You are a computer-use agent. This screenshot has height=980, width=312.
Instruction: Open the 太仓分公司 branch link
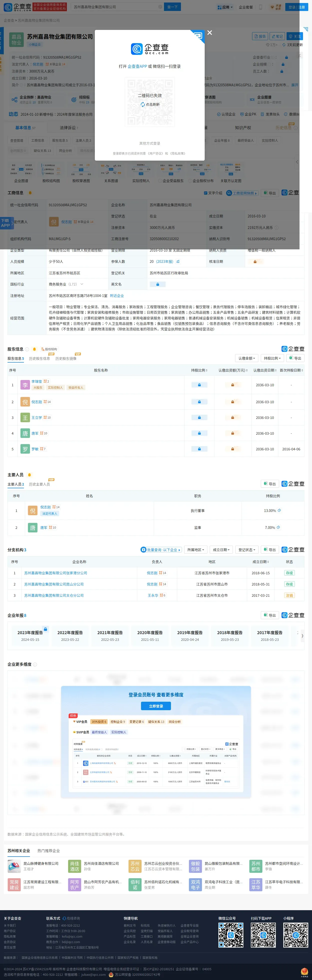coord(54,595)
